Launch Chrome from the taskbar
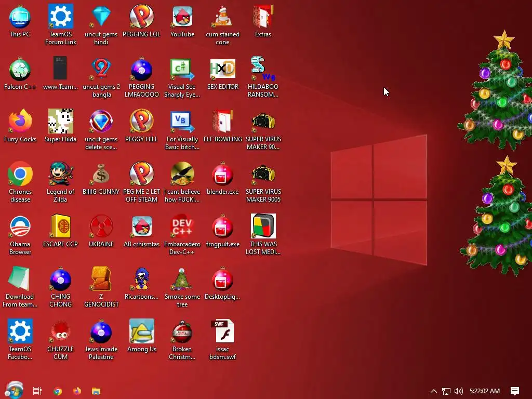 (x=58, y=391)
